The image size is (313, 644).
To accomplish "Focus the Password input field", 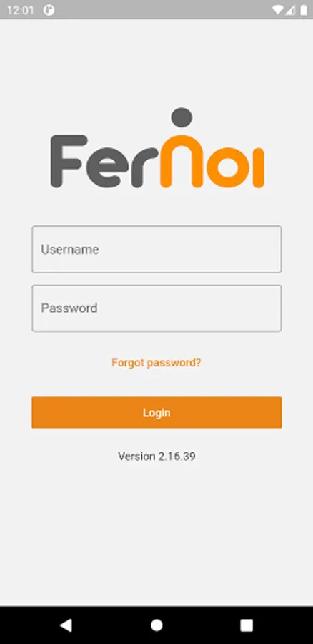I will click(x=156, y=308).
